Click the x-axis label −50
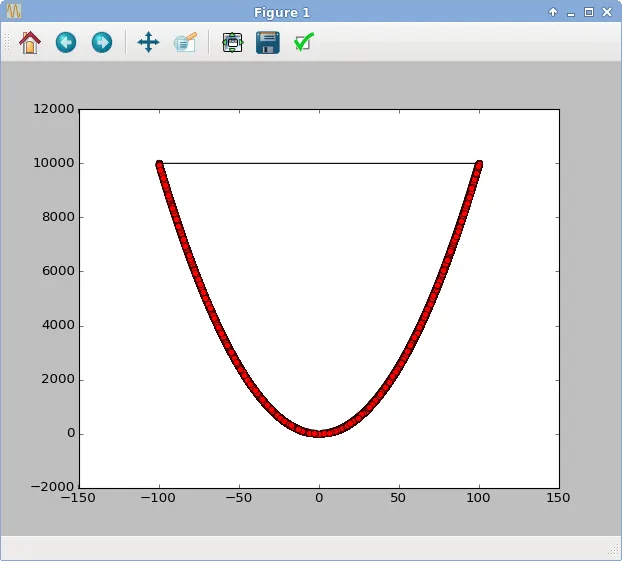The height and width of the screenshot is (561, 622). point(238,498)
